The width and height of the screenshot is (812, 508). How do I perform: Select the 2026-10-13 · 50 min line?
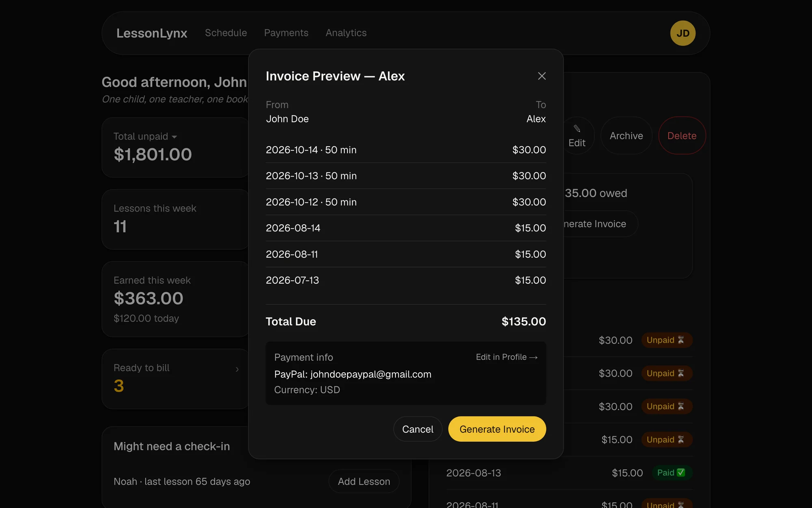click(406, 176)
